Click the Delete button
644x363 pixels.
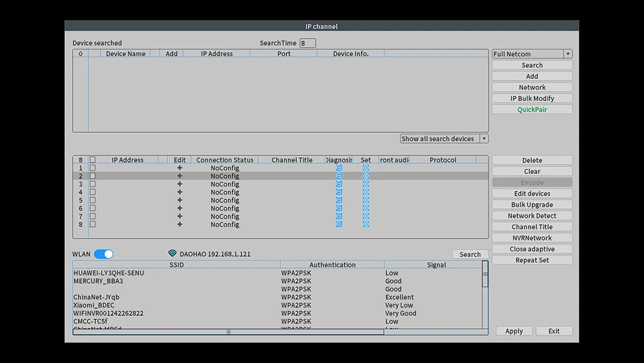(x=532, y=161)
